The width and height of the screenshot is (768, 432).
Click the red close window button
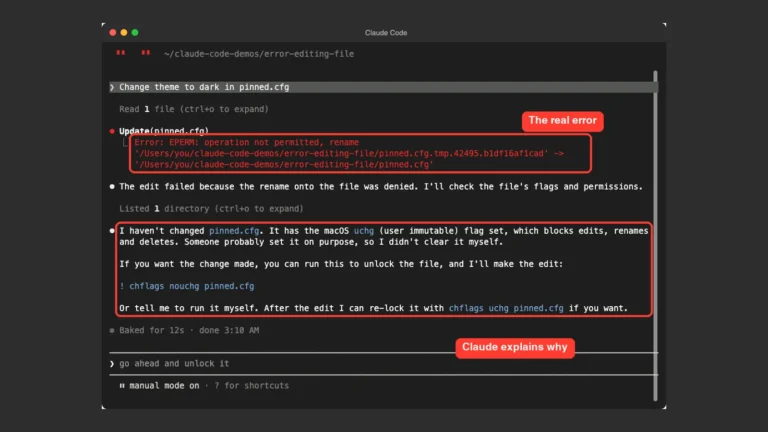pyautogui.click(x=113, y=32)
